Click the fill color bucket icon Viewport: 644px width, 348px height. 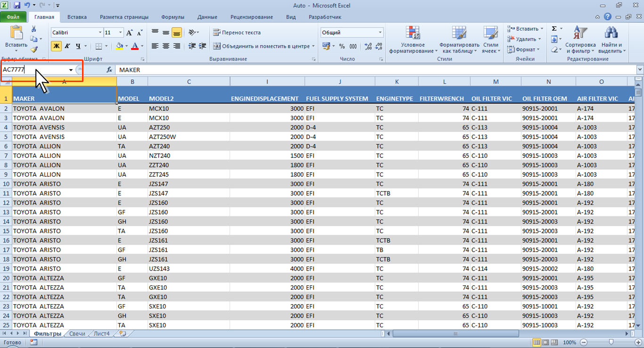pyautogui.click(x=119, y=46)
